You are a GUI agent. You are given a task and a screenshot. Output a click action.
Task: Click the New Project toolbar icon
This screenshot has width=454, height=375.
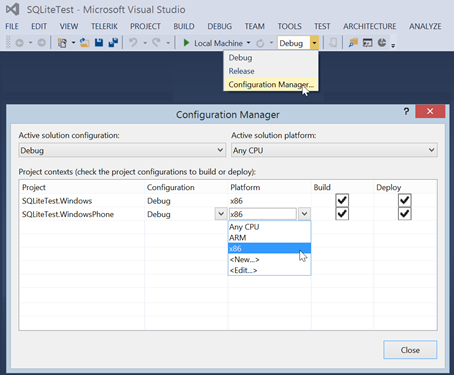click(x=62, y=43)
